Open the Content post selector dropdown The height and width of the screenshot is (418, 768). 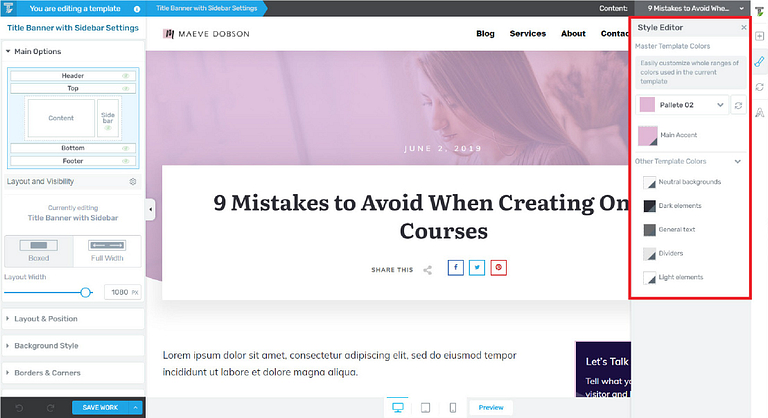point(693,8)
